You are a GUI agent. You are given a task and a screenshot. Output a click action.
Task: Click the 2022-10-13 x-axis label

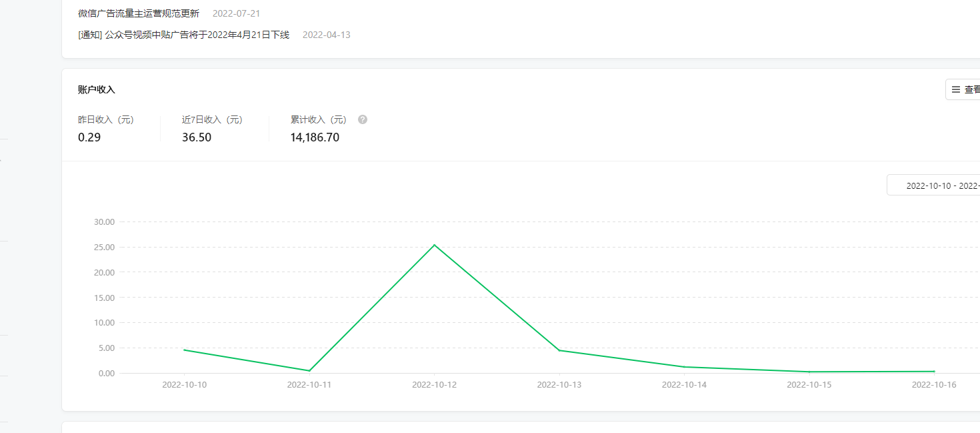[x=559, y=385]
